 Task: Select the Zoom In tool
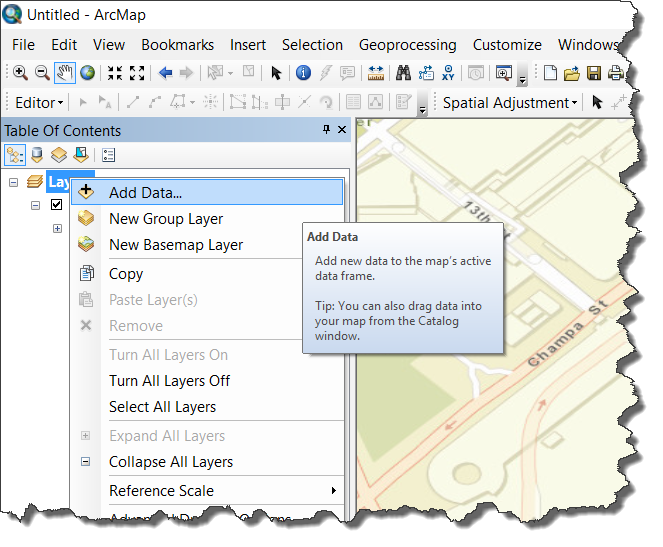pyautogui.click(x=20, y=73)
